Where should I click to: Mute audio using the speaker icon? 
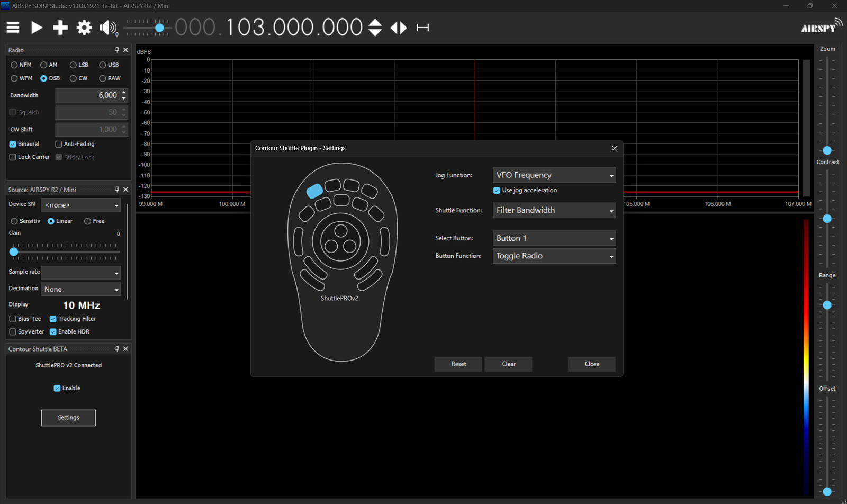(x=109, y=28)
